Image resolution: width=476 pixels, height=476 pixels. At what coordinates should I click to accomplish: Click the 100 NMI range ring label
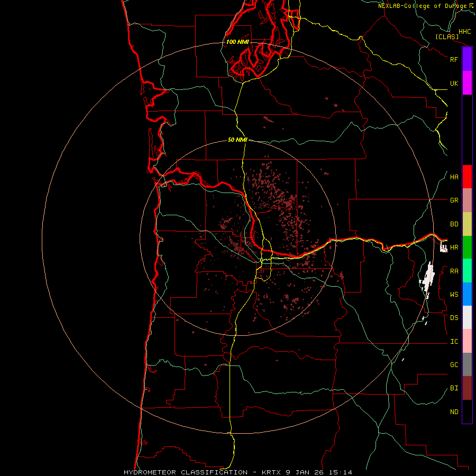pyautogui.click(x=237, y=42)
